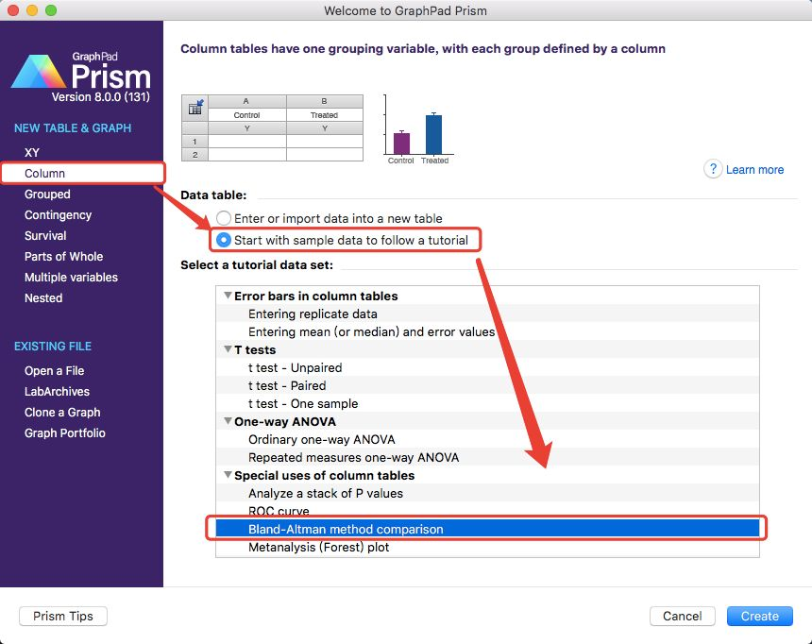
Task: Click the data table import icon in preview
Action: pos(195,108)
